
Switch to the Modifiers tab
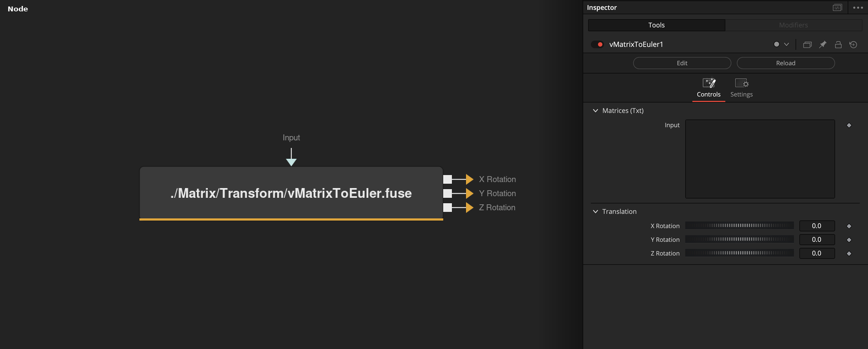(x=794, y=25)
